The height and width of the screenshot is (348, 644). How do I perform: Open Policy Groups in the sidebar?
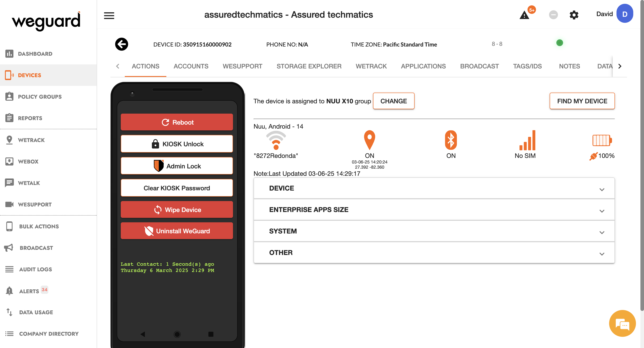40,97
